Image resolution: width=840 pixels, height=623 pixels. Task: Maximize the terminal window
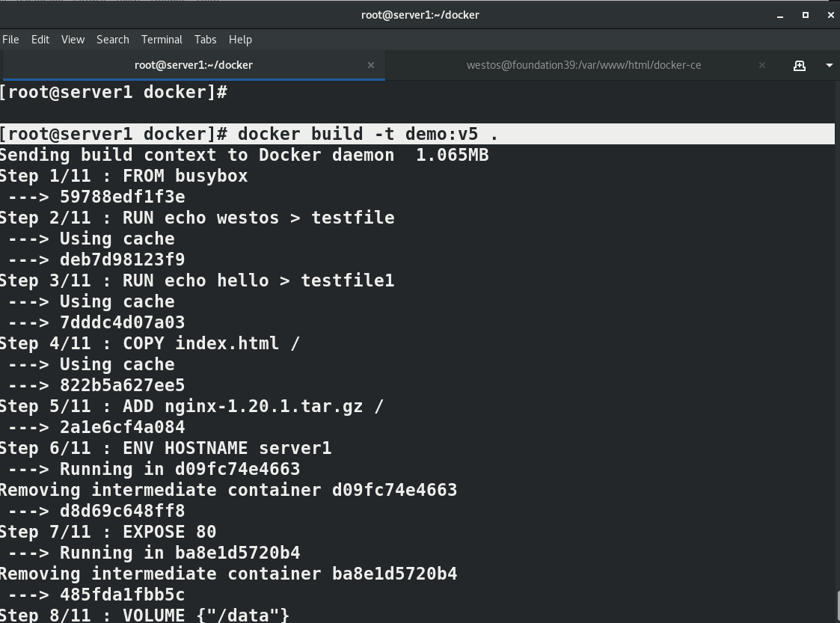click(805, 15)
